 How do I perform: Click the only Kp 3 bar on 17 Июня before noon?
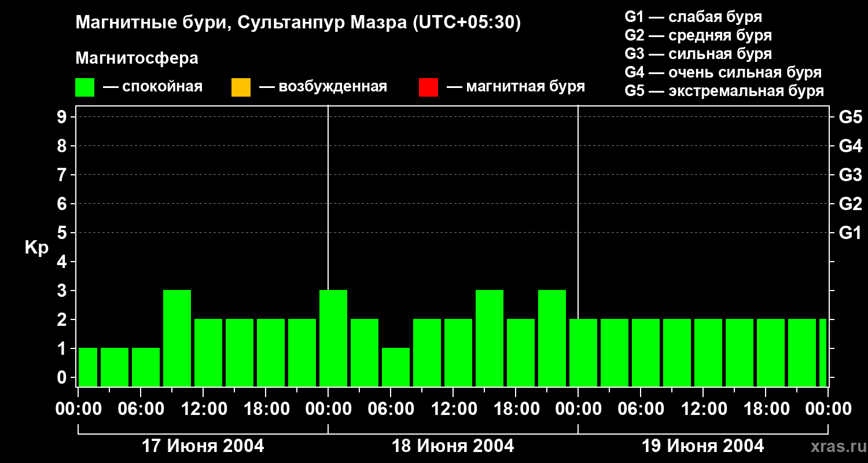(x=177, y=338)
